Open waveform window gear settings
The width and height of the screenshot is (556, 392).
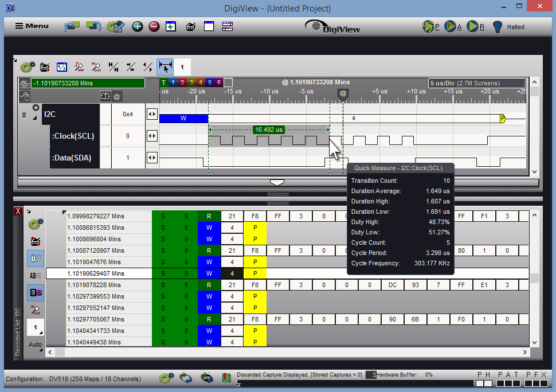[x=26, y=67]
